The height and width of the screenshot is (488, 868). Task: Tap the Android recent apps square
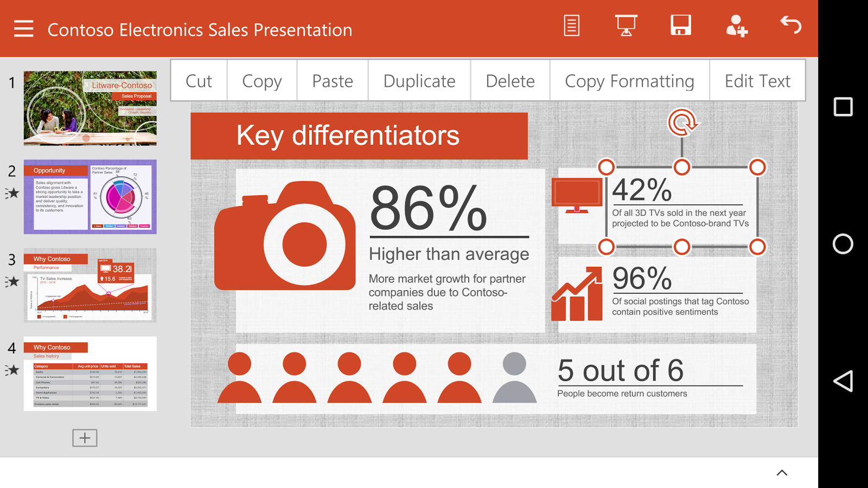[843, 107]
